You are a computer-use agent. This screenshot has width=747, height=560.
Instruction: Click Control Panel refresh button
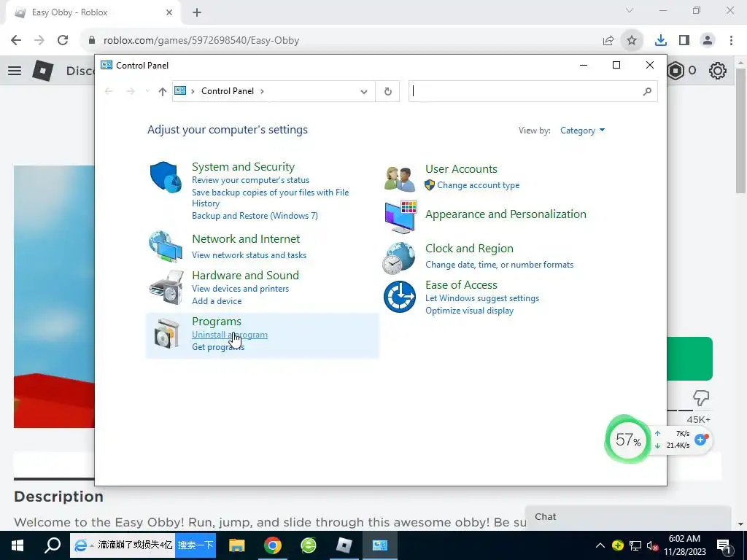(388, 91)
